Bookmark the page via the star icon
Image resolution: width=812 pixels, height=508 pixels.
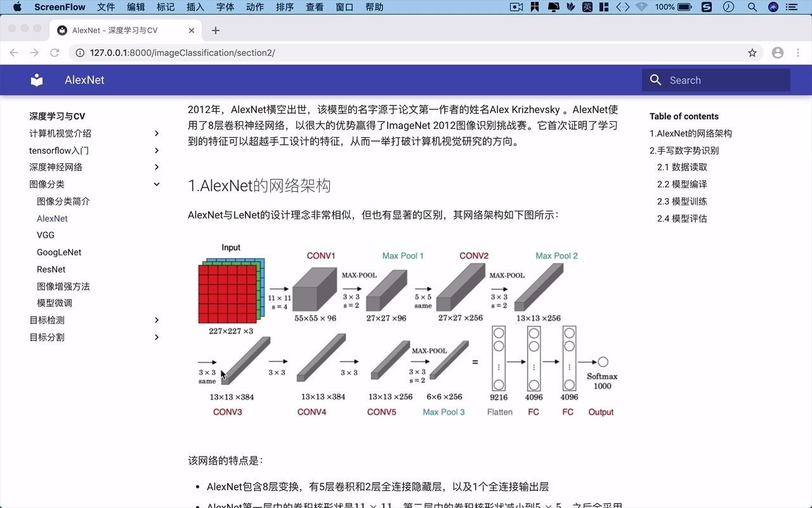tap(752, 53)
